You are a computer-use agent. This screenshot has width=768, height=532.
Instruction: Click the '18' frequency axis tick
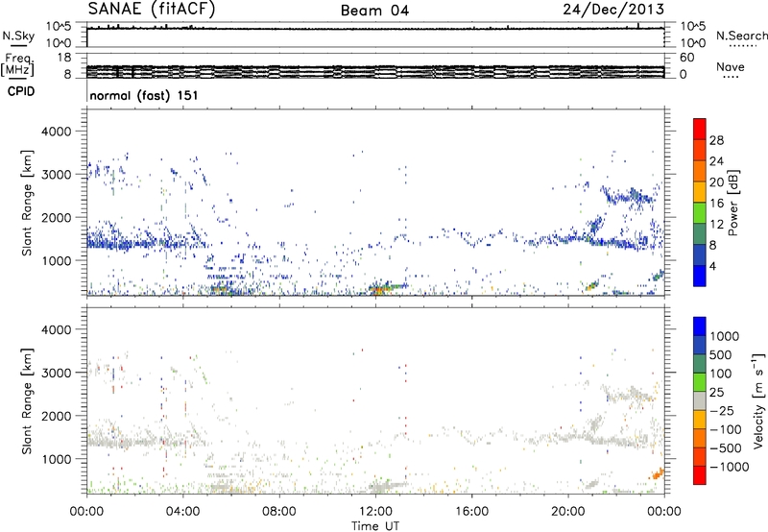(64, 57)
